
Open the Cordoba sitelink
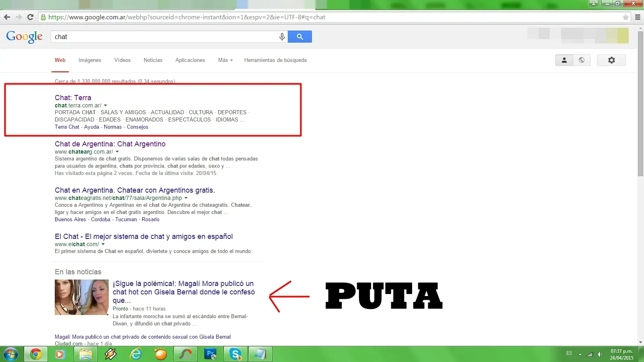(x=101, y=219)
